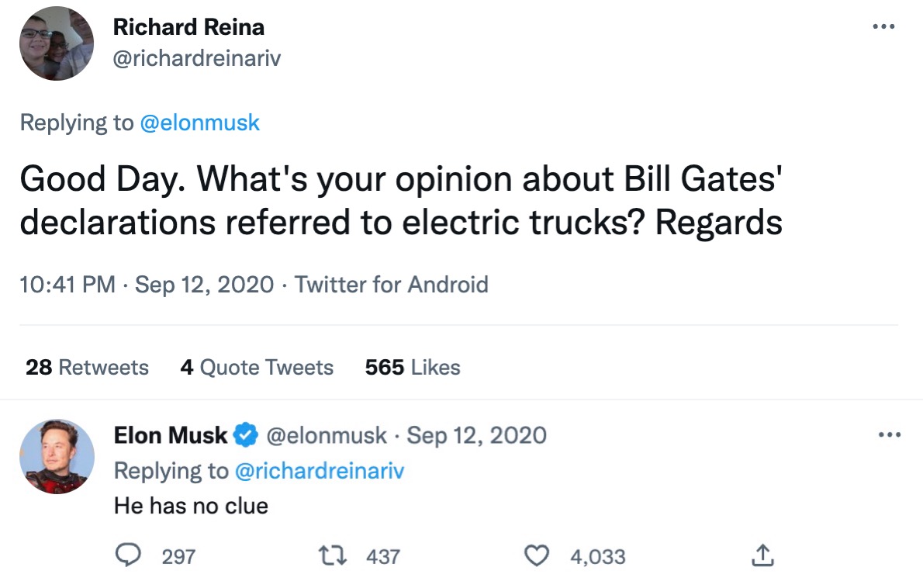Click the @richardreinariv reply mention link
923x588 pixels.
tap(317, 471)
